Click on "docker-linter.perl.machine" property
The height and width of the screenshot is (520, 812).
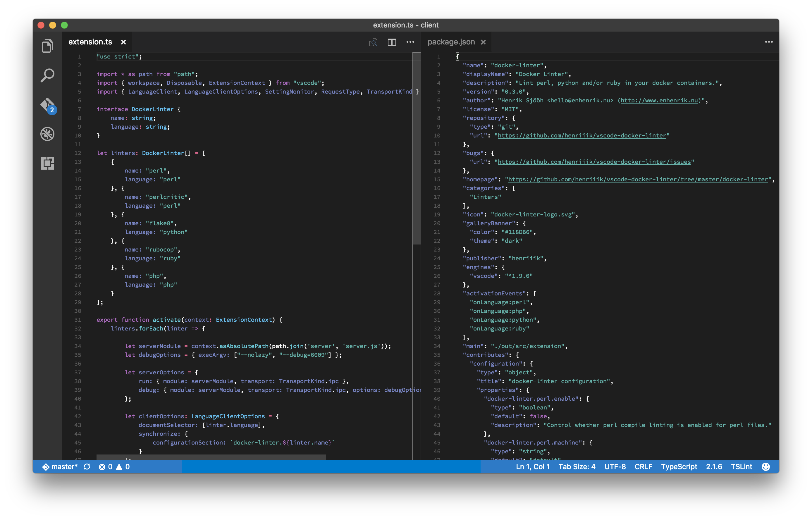[533, 443]
